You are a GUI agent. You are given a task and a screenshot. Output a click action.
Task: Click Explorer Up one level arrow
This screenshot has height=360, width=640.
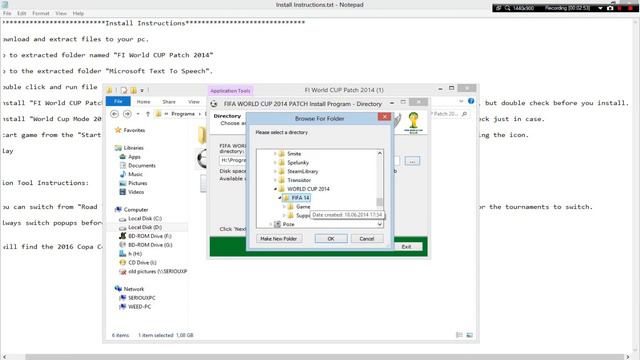click(148, 114)
